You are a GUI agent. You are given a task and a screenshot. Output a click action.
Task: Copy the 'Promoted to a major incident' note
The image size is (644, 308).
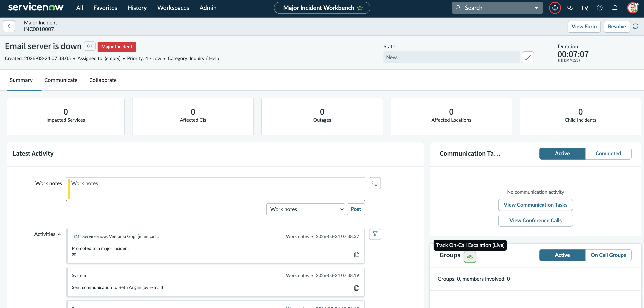[x=357, y=255]
